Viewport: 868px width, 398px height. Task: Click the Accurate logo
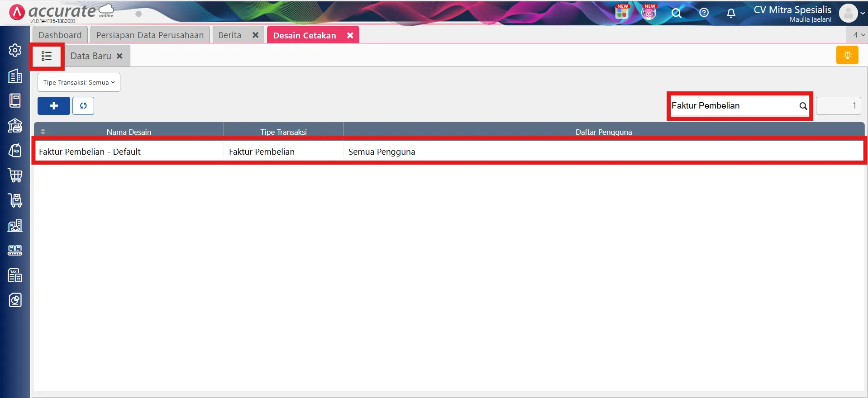point(61,13)
